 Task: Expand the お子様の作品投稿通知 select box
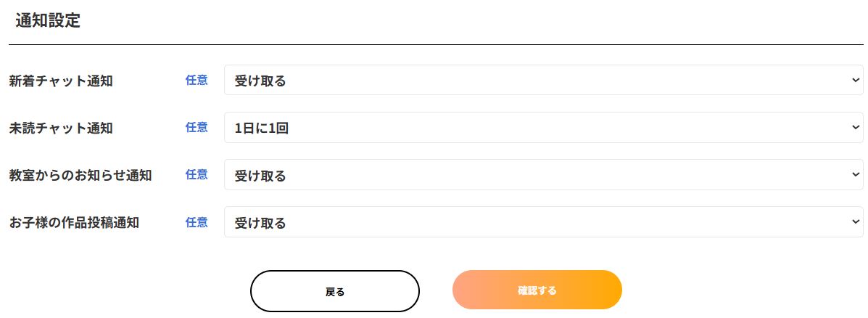tap(537, 222)
